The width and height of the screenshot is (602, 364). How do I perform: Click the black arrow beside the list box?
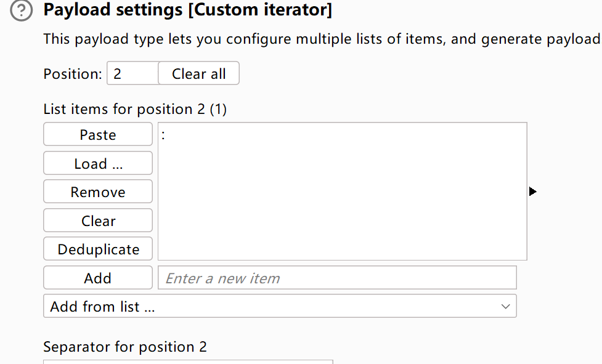pos(533,192)
